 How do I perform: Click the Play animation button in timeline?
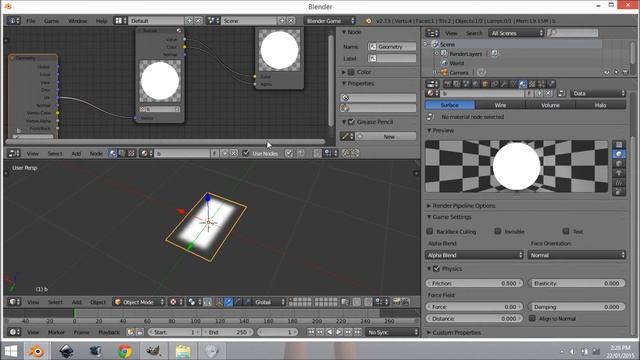(338, 332)
